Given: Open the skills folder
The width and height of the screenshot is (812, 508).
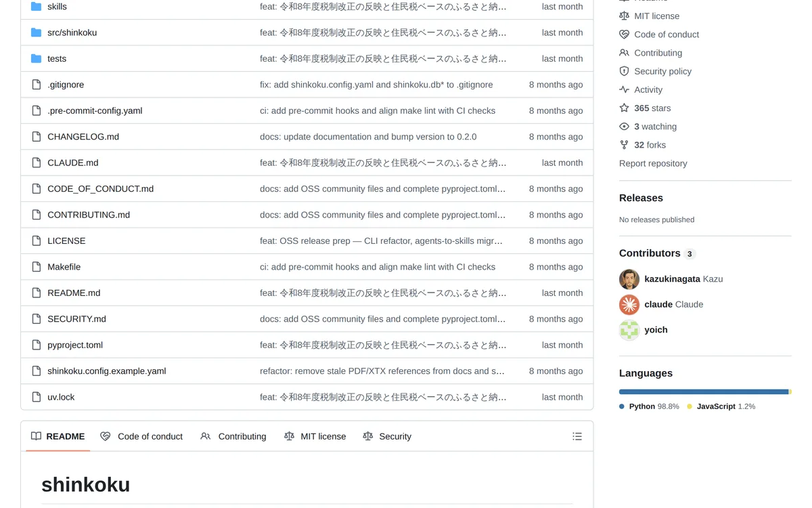Looking at the screenshot, I should tap(57, 7).
